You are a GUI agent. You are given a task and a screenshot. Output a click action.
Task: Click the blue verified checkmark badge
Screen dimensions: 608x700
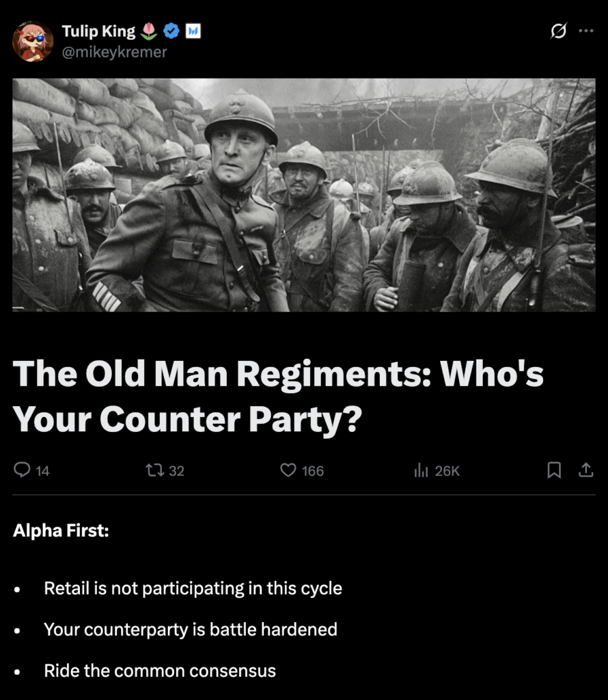[x=171, y=31]
